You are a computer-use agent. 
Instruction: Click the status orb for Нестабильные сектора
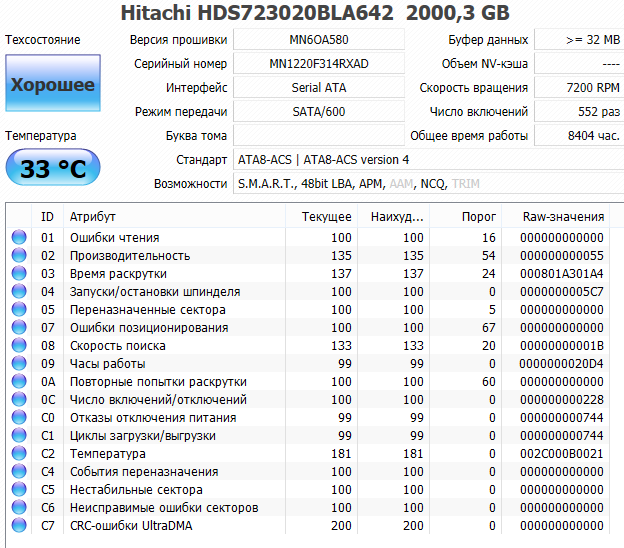pyautogui.click(x=18, y=490)
